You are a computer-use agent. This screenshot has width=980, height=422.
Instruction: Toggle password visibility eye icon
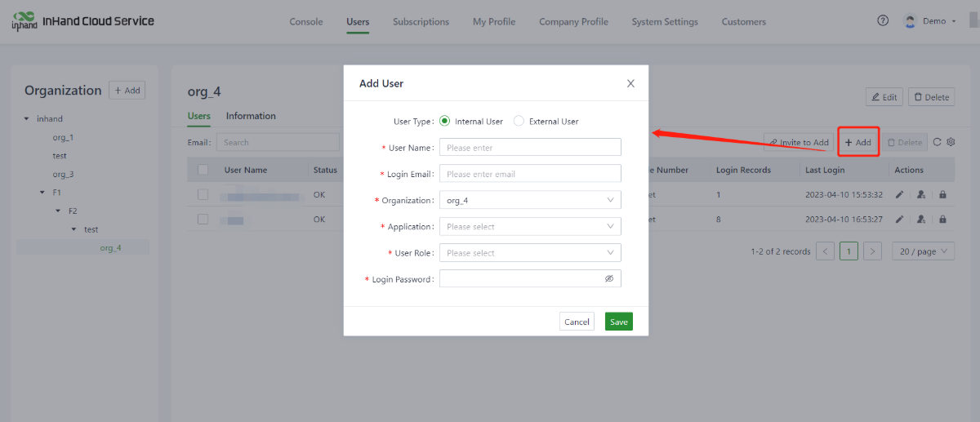608,279
